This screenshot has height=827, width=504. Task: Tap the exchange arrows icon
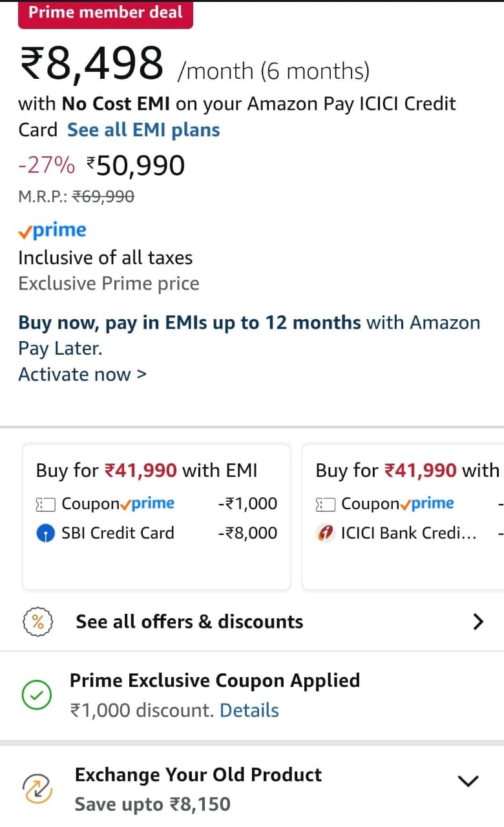click(36, 789)
